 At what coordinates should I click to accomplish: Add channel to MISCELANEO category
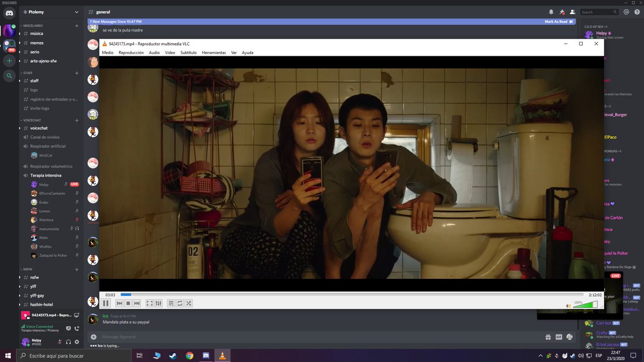(x=77, y=25)
